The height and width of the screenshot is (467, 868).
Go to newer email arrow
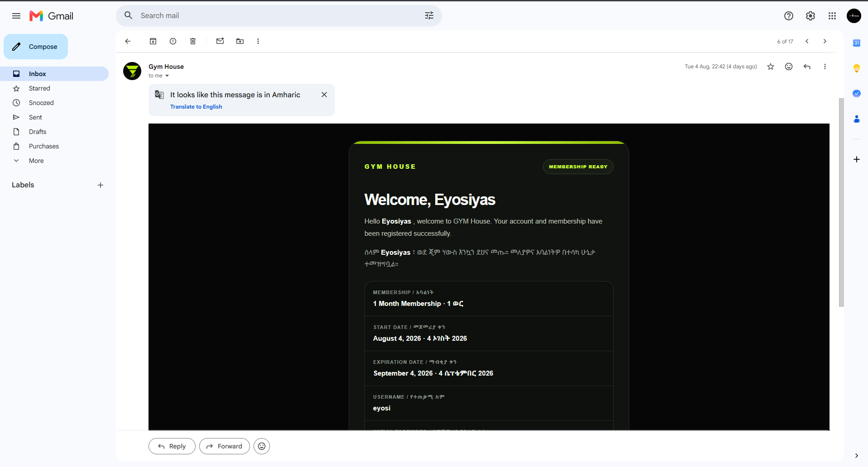click(x=807, y=41)
